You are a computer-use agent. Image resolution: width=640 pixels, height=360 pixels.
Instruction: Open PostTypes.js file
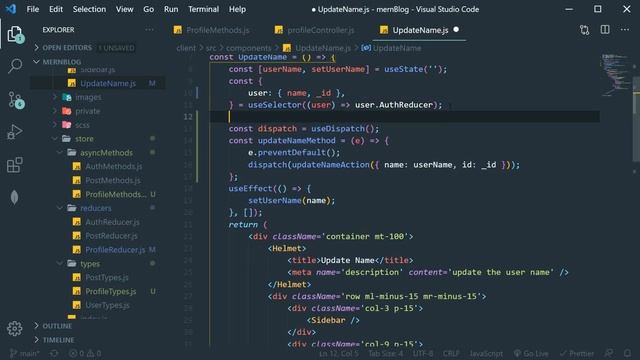(x=107, y=278)
